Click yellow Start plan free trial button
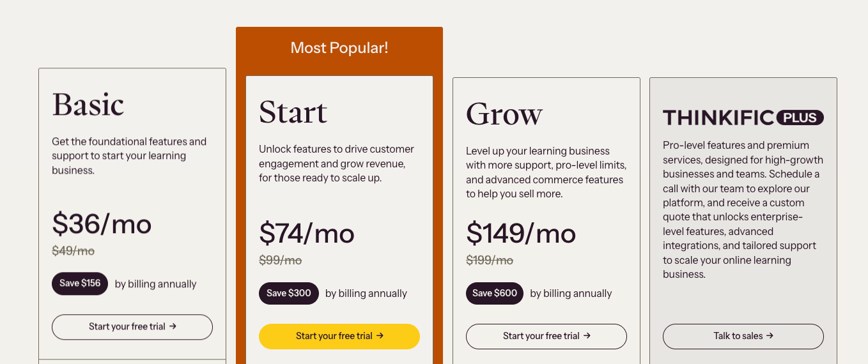 pyautogui.click(x=339, y=337)
